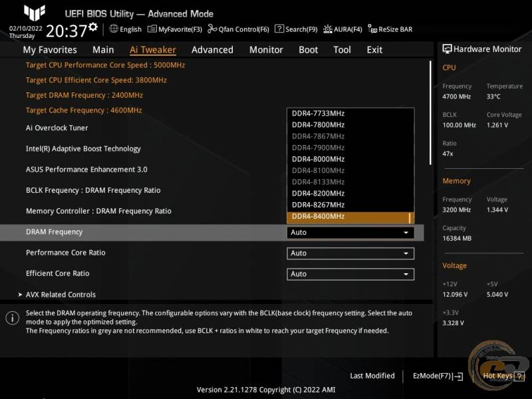The width and height of the screenshot is (532, 399).
Task: Switch to the Main tab
Action: pyautogui.click(x=103, y=50)
